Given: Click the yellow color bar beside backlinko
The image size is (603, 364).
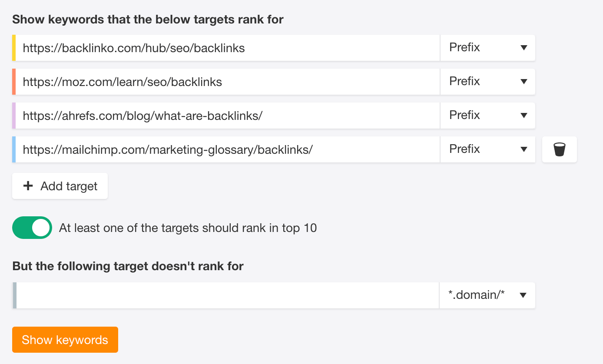Looking at the screenshot, I should point(14,48).
